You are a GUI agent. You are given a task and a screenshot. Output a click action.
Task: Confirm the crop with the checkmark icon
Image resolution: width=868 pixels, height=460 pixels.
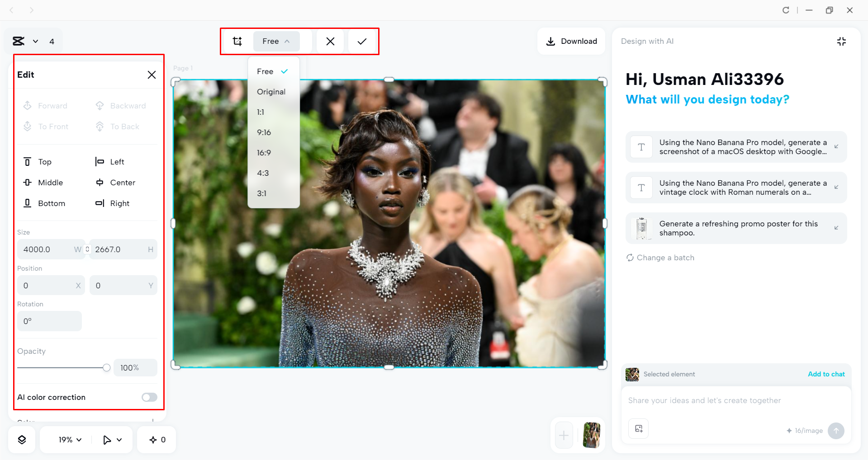click(x=362, y=42)
